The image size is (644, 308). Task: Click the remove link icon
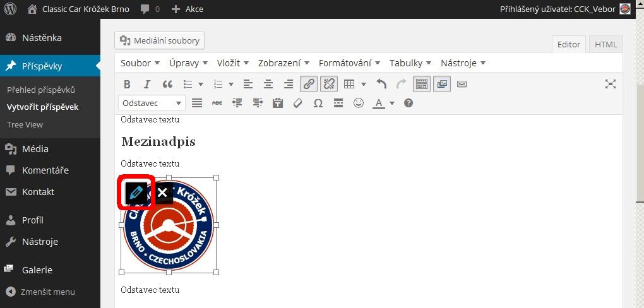click(x=328, y=84)
